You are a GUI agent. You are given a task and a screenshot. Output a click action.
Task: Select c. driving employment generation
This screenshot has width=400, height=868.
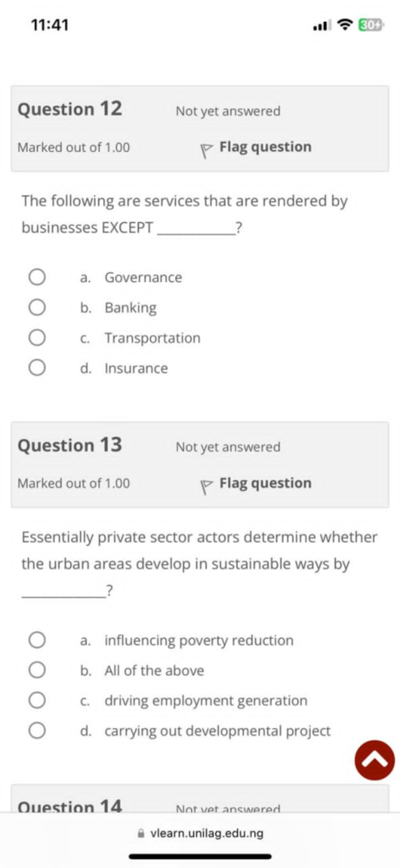38,701
